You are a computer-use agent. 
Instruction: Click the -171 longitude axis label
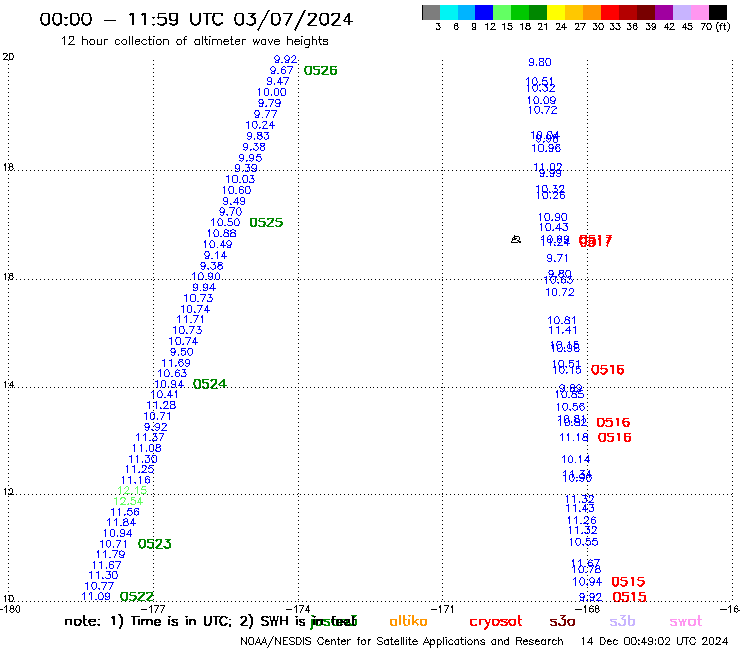[442, 609]
